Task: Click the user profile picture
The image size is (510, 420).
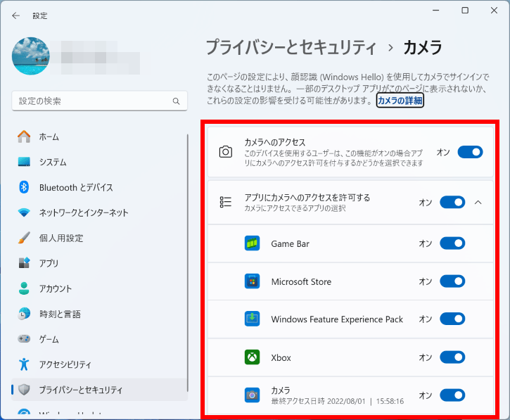Action: [x=30, y=56]
